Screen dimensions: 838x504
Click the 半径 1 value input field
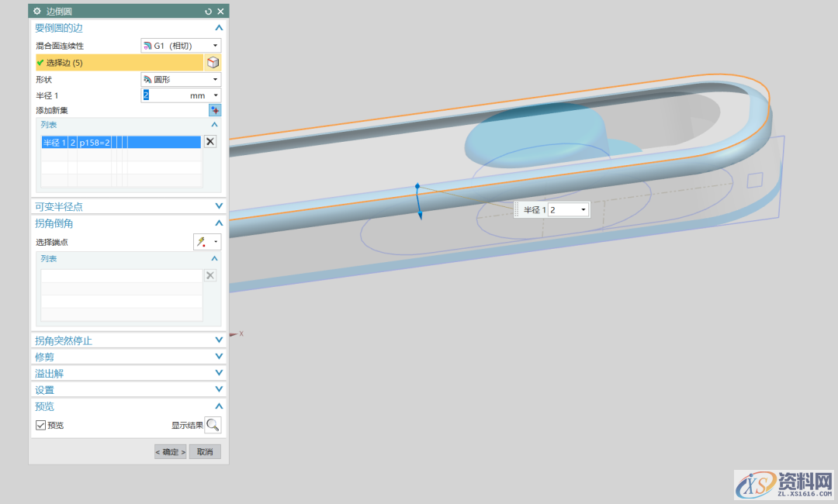[163, 95]
